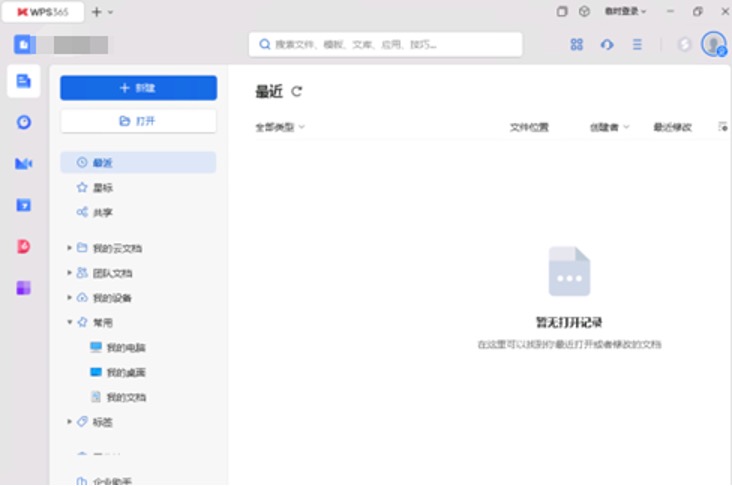Switch to the WPS 365 tab
This screenshot has width=732, height=486.
[x=42, y=11]
